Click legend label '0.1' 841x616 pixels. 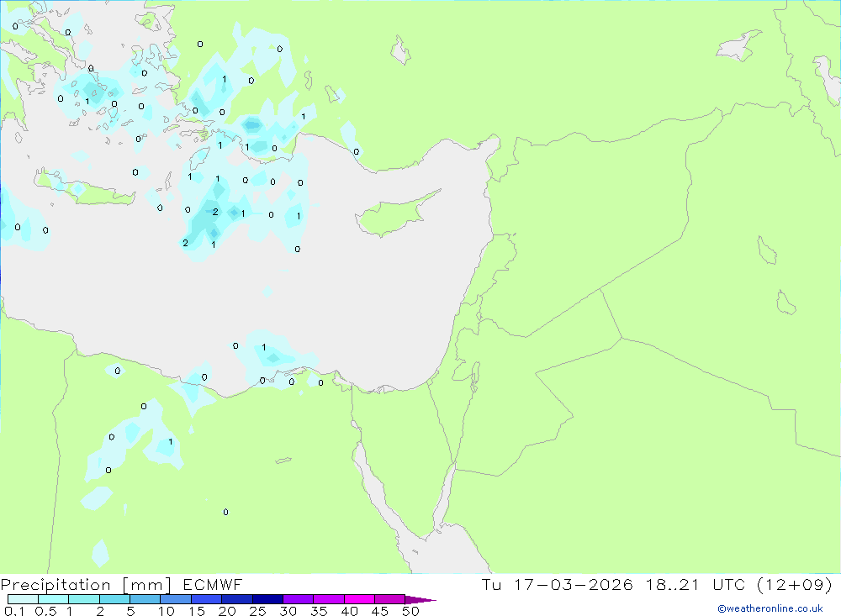[14, 611]
